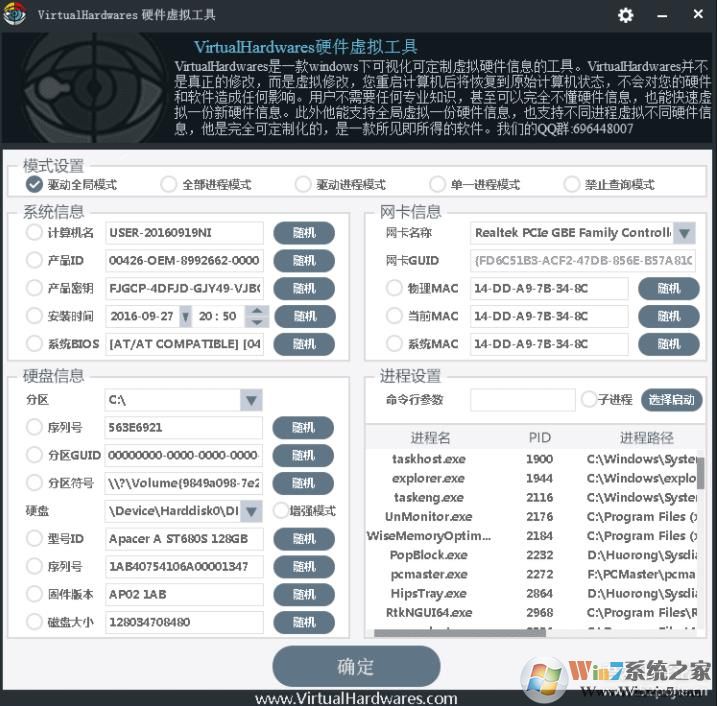
Task: Click the partition 序列号 field 563E6921
Action: 184,428
